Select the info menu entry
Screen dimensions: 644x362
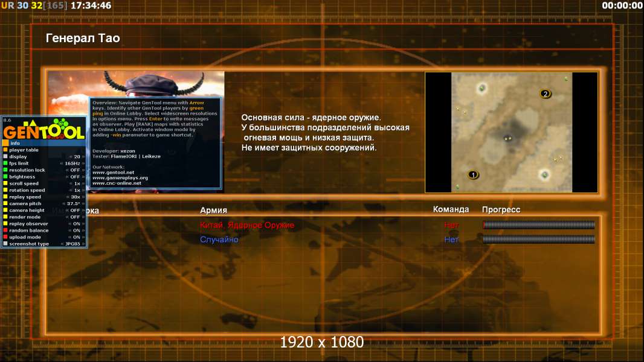point(44,143)
